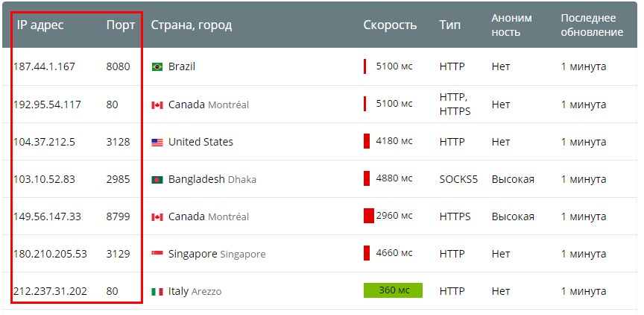
Task: Select IP address 212.237.31.202
Action: (x=50, y=292)
